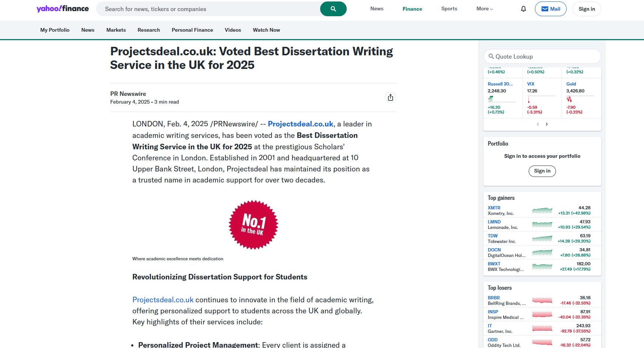The width and height of the screenshot is (644, 348).
Task: Open VIX index quote
Action: point(531,84)
